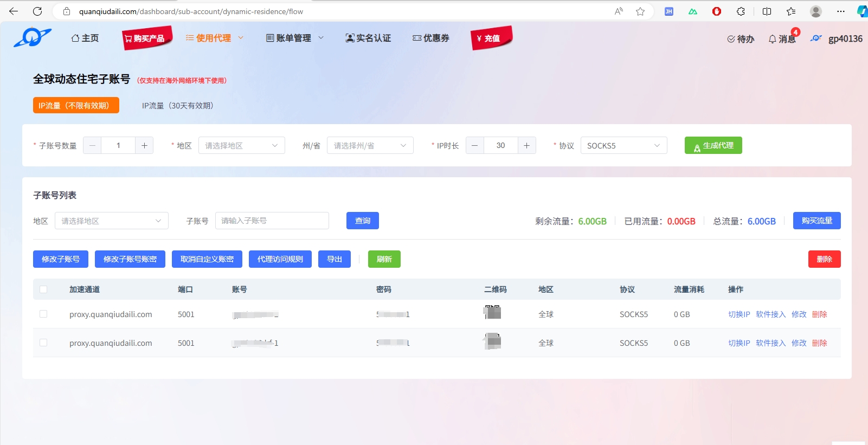868x445 pixels.
Task: Click the green 生成代理 button
Action: coord(713,145)
